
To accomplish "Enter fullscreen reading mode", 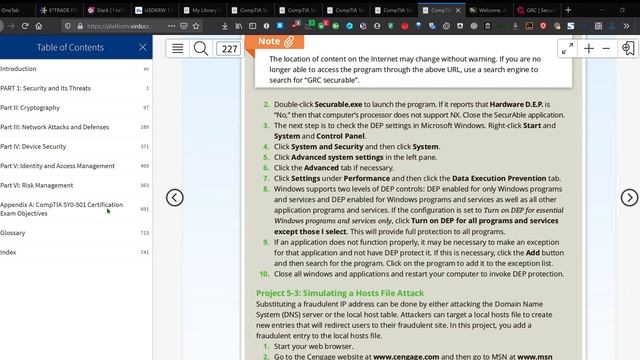I will (x=567, y=49).
